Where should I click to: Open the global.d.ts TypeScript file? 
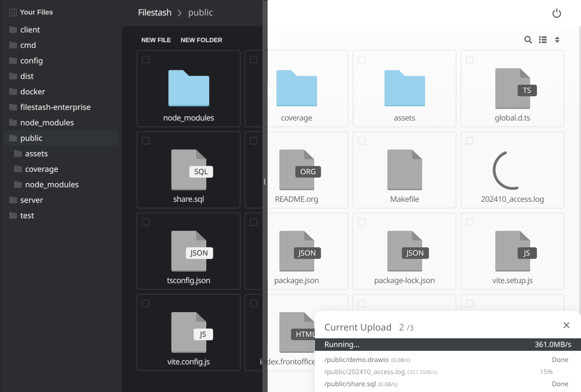click(x=512, y=90)
